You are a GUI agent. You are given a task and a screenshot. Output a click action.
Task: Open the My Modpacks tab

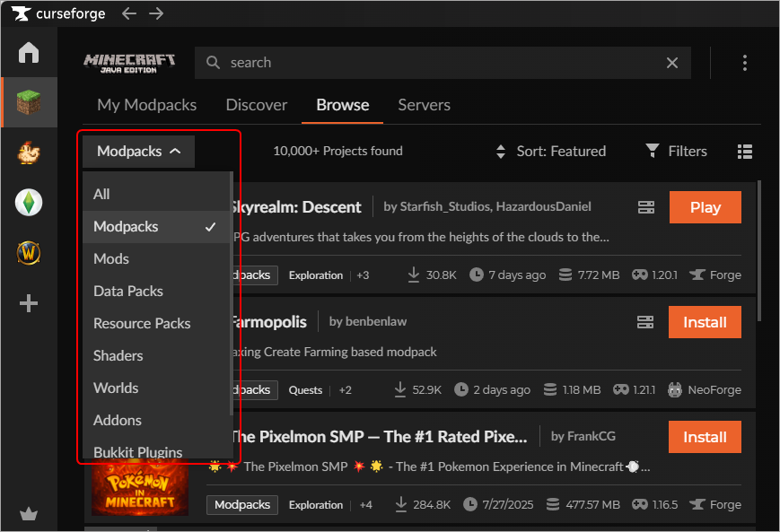(146, 105)
